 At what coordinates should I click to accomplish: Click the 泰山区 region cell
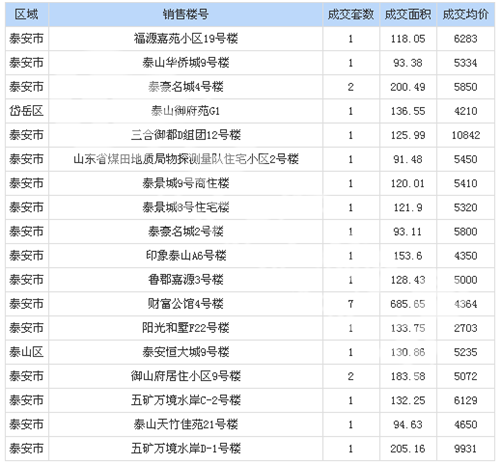tap(26, 352)
